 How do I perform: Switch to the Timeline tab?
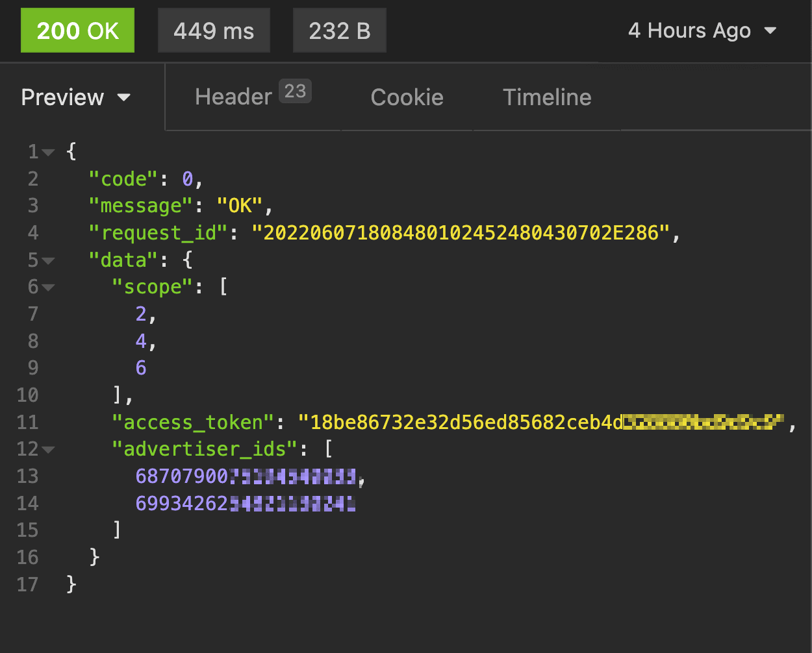pyautogui.click(x=547, y=97)
